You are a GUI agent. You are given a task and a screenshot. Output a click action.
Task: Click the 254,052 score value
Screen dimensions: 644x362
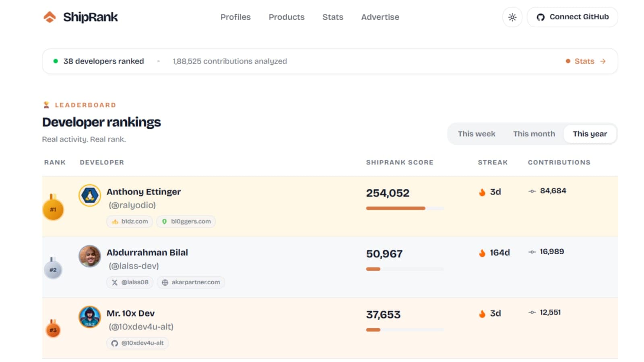(388, 193)
